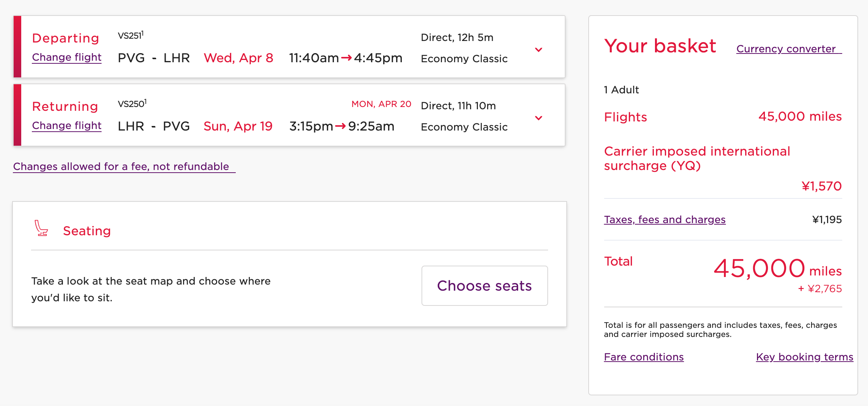Expand the Departing flight details chevron
868x406 pixels.
pos(538,50)
